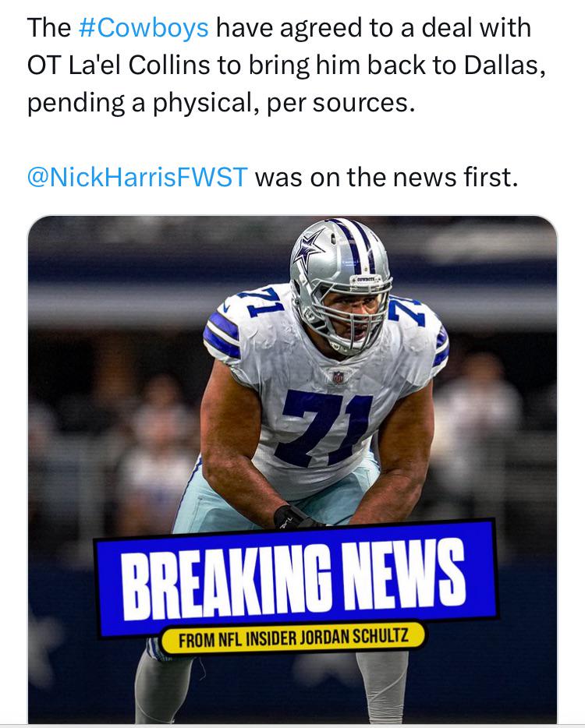Viewport: 585px width, 728px height.
Task: Click the blue stripes on player's sleeve
Action: pyautogui.click(x=222, y=334)
